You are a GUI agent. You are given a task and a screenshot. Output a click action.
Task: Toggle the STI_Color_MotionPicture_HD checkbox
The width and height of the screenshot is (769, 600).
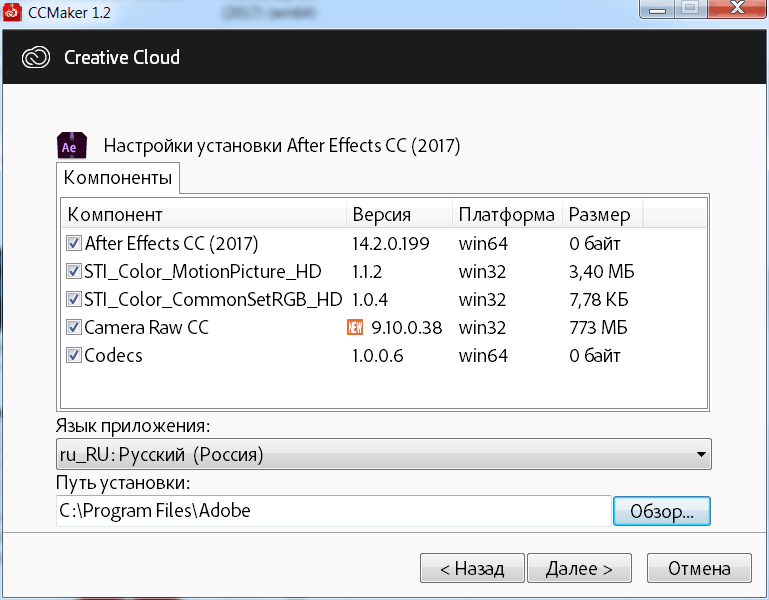coord(74,271)
